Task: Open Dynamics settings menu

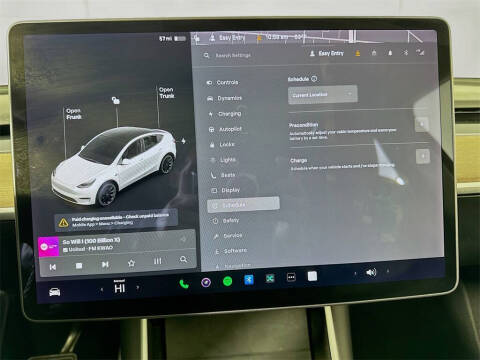Action: 225,98
